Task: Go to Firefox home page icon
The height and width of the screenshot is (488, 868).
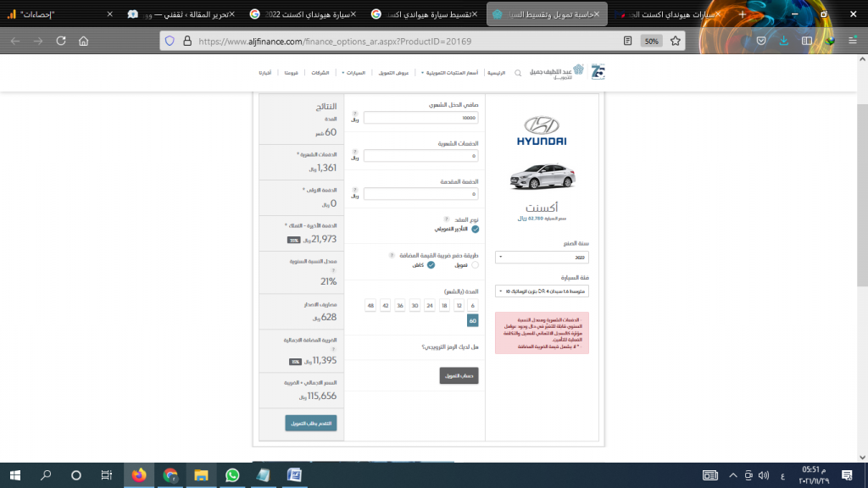Action: [84, 41]
